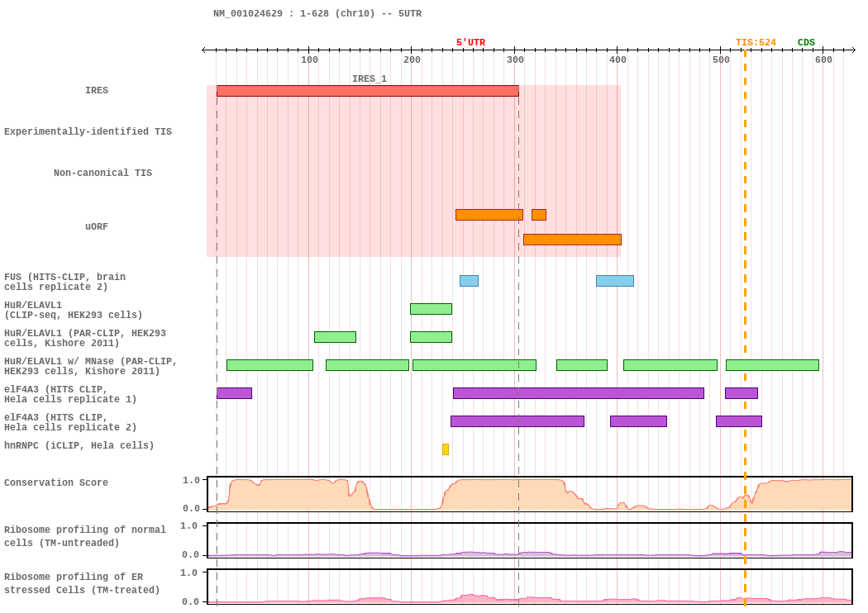Viewport: 868px width, 613px height.
Task: Select the Experimentally-identified TIS track label
Action: (x=88, y=131)
